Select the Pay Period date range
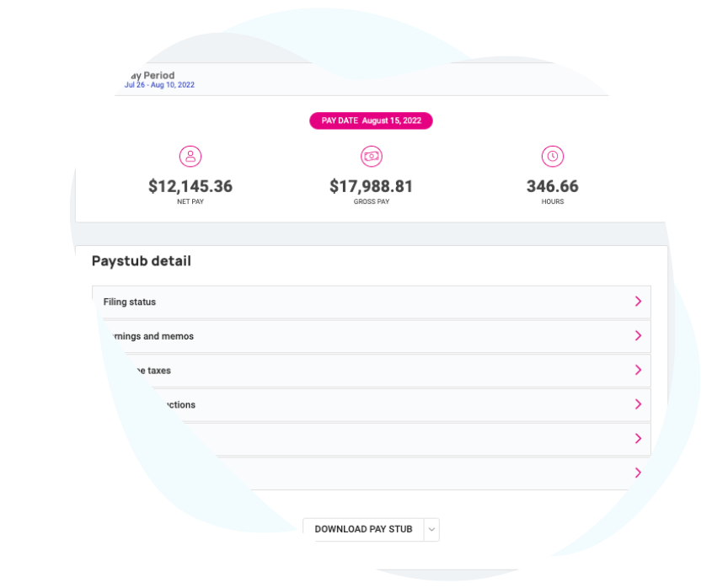728x588 pixels. point(159,85)
